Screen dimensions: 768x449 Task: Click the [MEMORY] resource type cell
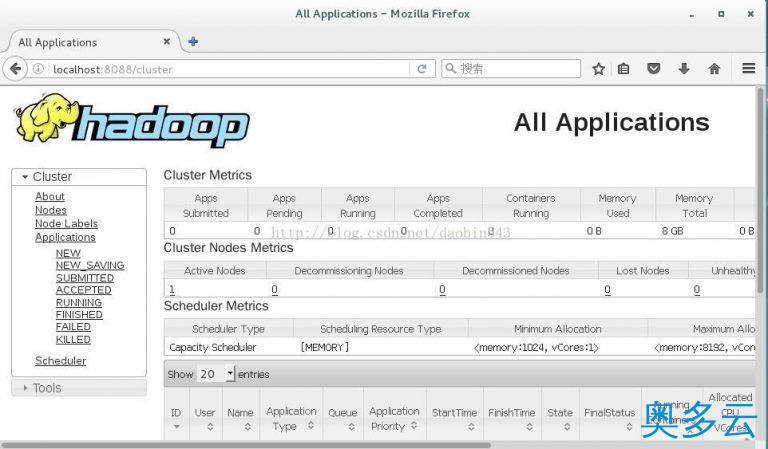(x=325, y=347)
